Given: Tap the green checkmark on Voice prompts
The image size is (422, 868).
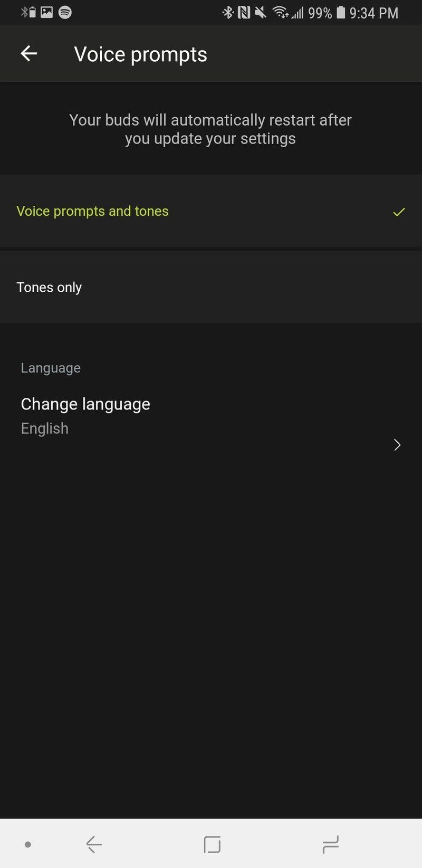Looking at the screenshot, I should click(x=399, y=212).
